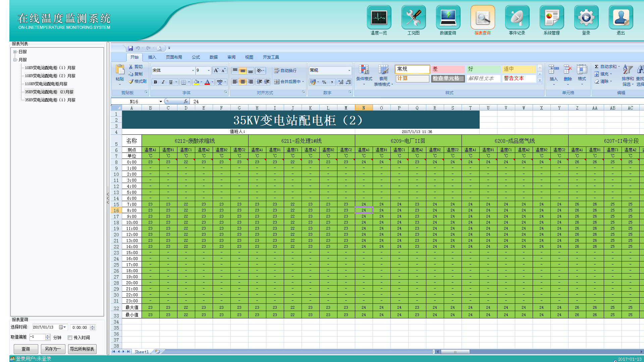Open the Name Box N16 dropdown
Screen dimensions: 644x362
161,101
